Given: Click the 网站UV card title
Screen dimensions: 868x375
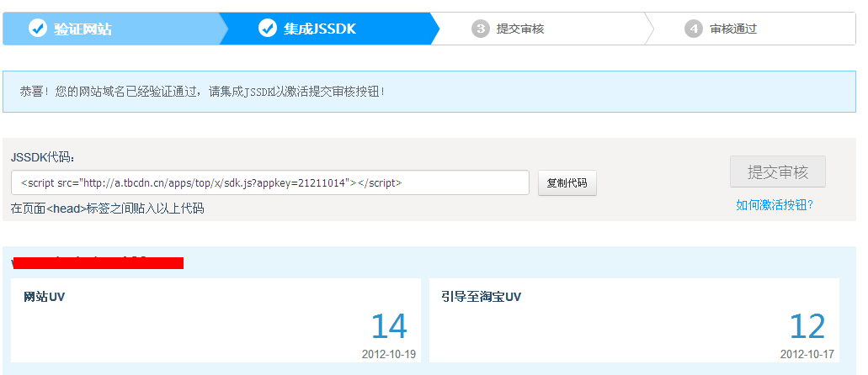Looking at the screenshot, I should [45, 297].
